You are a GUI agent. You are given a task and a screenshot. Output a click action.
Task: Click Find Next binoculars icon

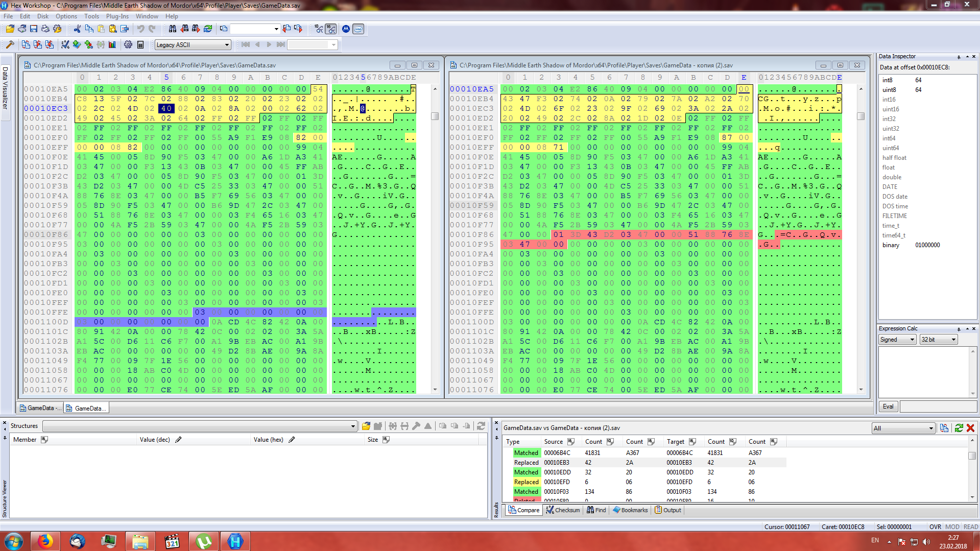(196, 29)
